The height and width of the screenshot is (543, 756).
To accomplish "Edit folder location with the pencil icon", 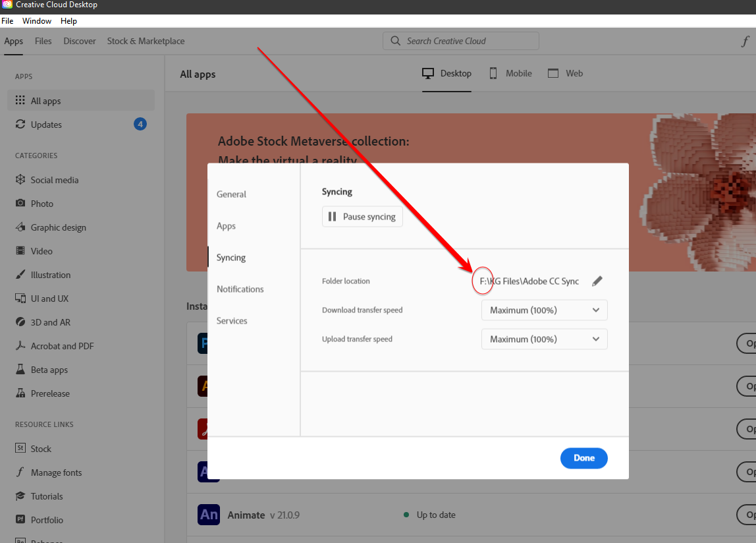I will (597, 280).
